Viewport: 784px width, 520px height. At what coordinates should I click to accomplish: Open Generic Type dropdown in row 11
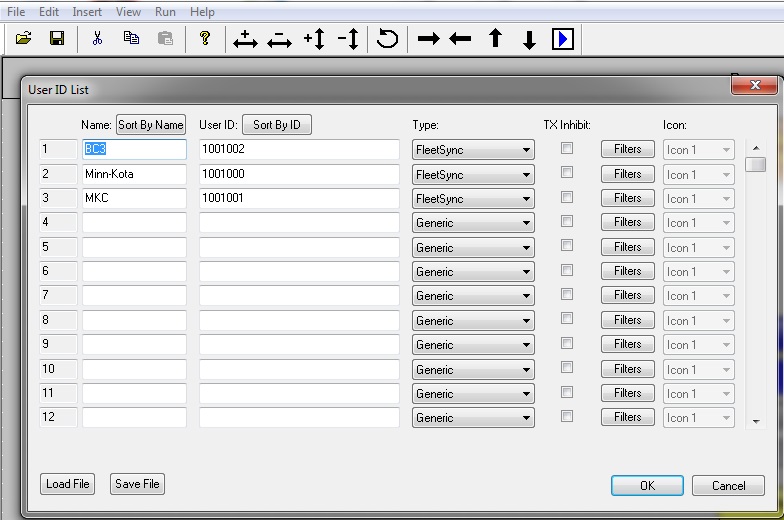(x=473, y=394)
